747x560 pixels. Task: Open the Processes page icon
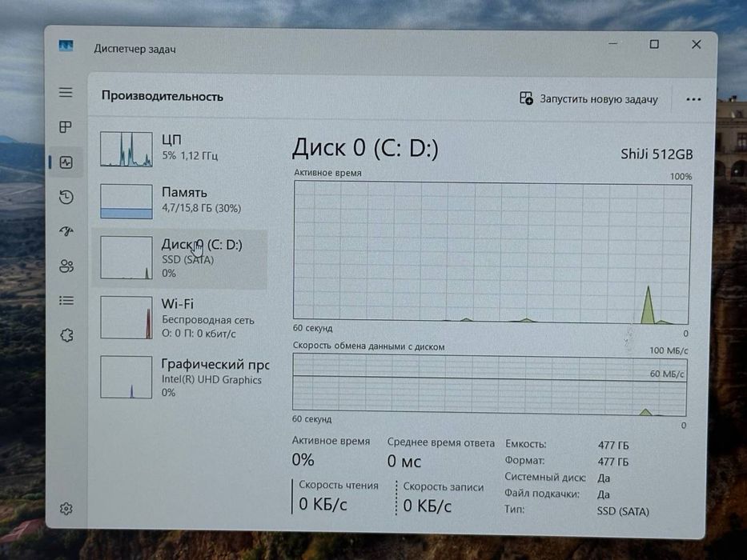66,127
